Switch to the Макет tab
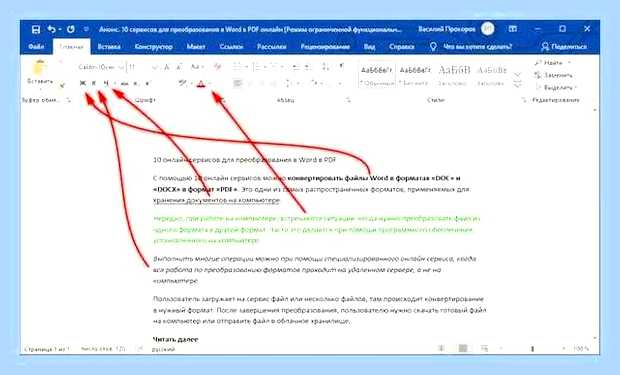This screenshot has height=375, width=620. [x=196, y=47]
